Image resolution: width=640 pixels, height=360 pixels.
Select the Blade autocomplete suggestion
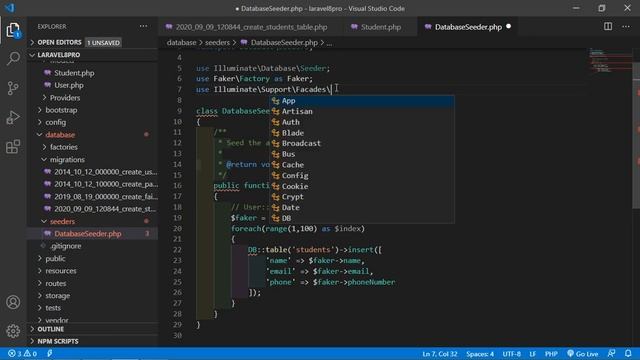point(361,133)
